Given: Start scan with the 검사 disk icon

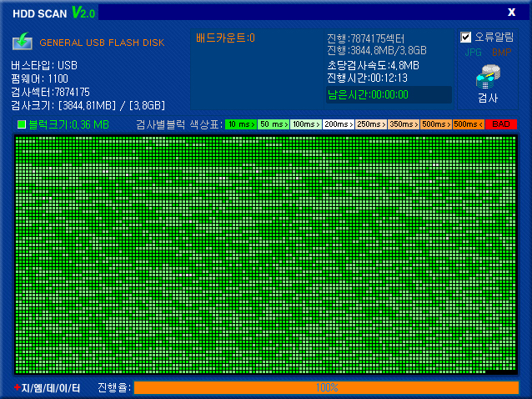Looking at the screenshot, I should click(488, 77).
